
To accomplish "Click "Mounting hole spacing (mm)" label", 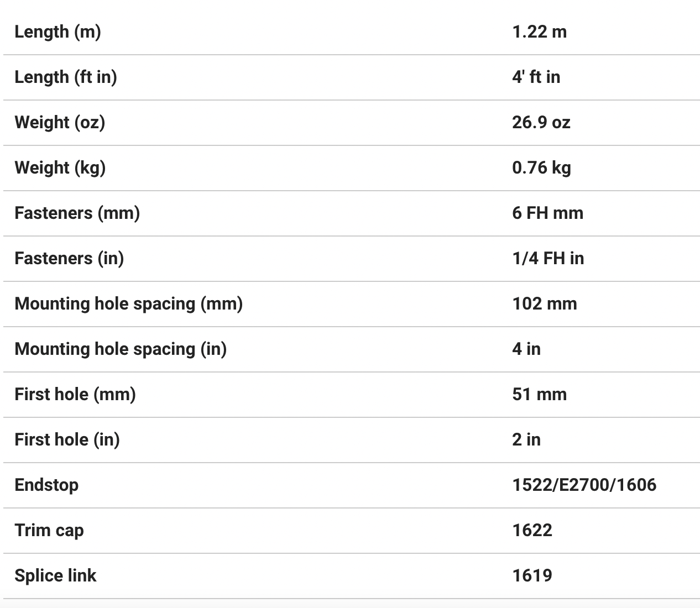I will (x=128, y=304).
